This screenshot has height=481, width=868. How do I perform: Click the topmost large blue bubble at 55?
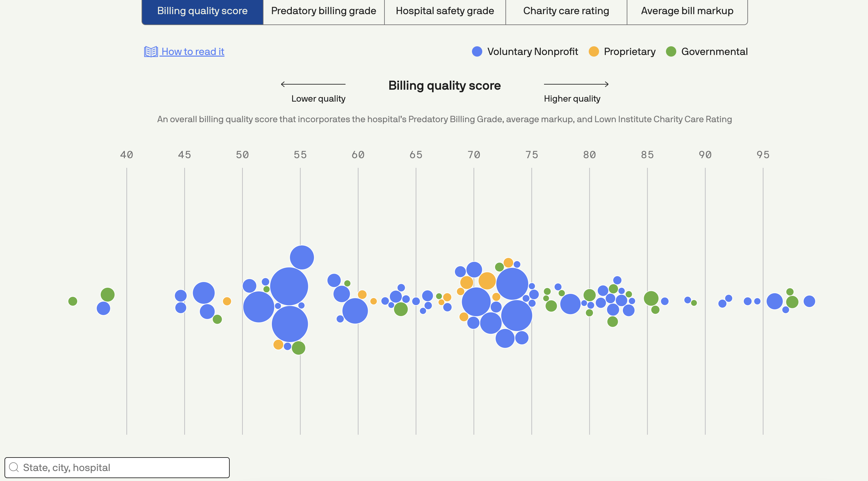[x=301, y=257]
